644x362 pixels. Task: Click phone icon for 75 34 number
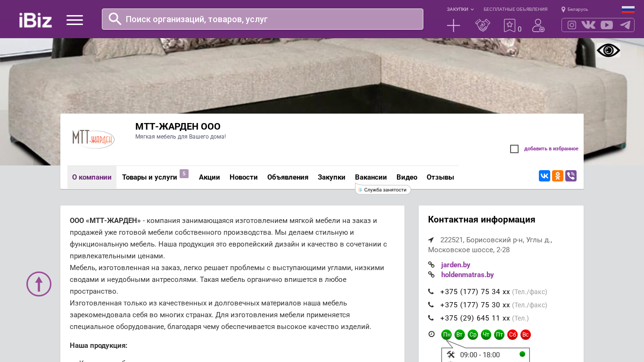[431, 292]
